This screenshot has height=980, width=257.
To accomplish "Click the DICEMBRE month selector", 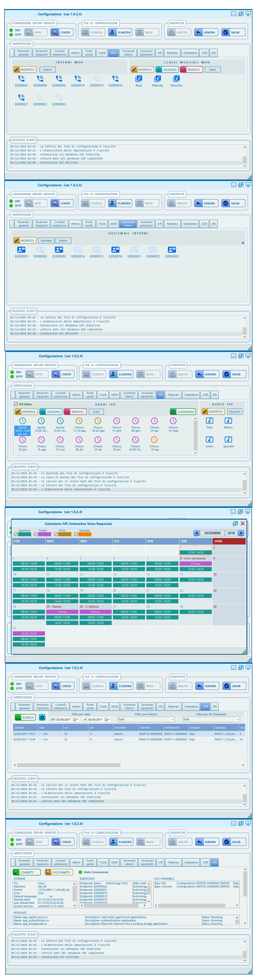I will tap(212, 533).
